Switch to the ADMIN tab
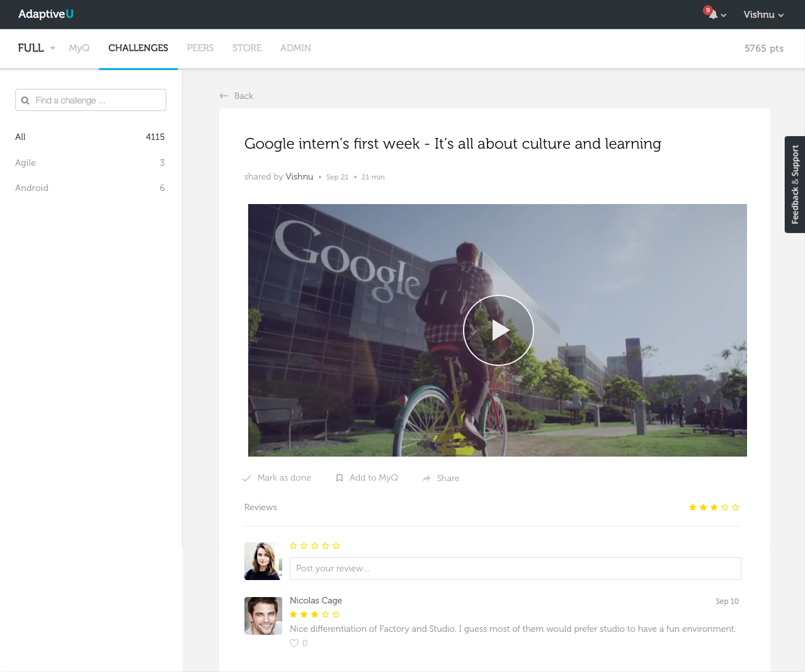 click(295, 48)
